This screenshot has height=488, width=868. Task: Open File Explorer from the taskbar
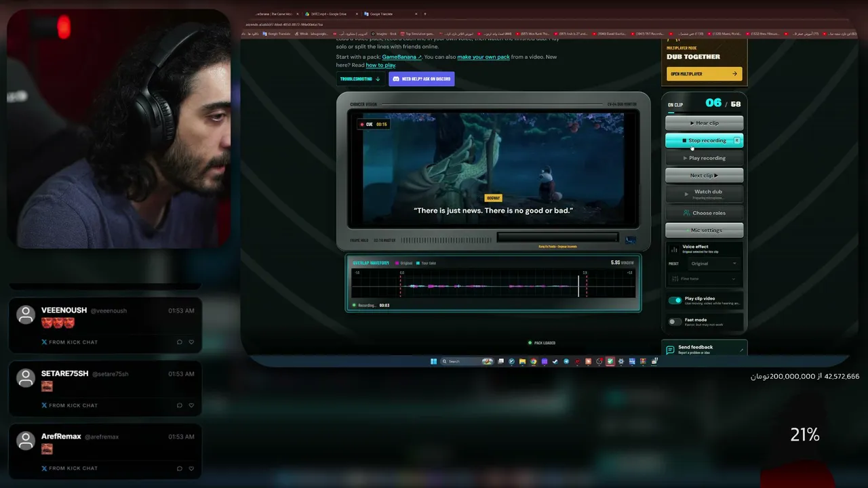pos(523,361)
